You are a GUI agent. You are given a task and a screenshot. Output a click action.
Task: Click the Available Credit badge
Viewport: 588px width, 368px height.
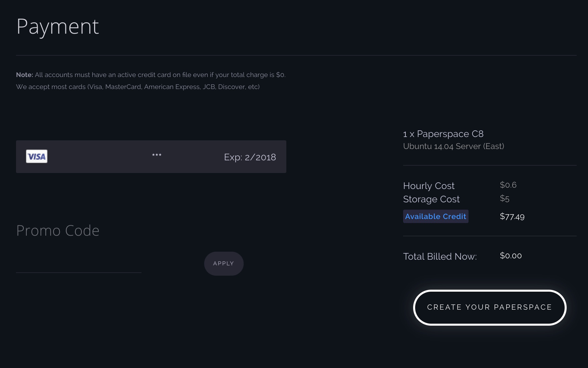coord(435,216)
